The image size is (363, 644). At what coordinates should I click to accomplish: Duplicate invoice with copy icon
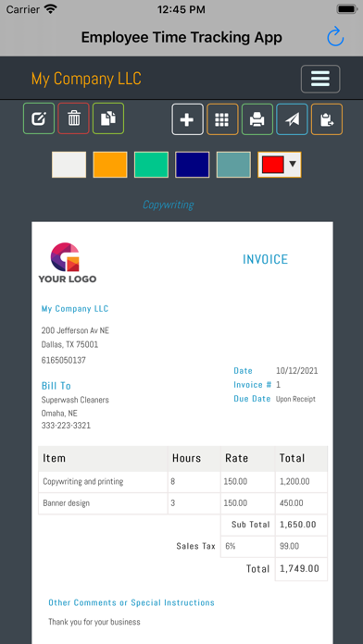108,119
